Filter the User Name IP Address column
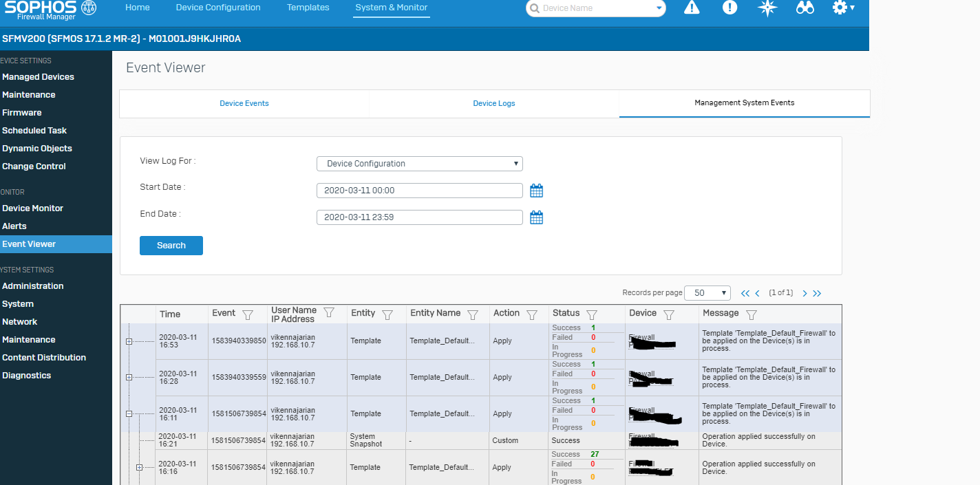Image resolution: width=980 pixels, height=485 pixels. coord(329,312)
